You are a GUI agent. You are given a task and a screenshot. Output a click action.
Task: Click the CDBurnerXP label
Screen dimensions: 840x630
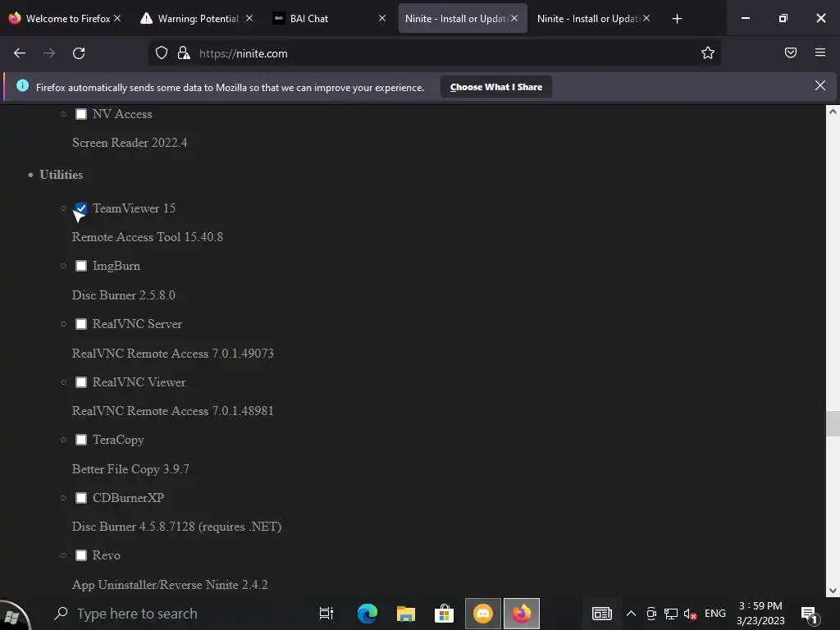coord(128,498)
